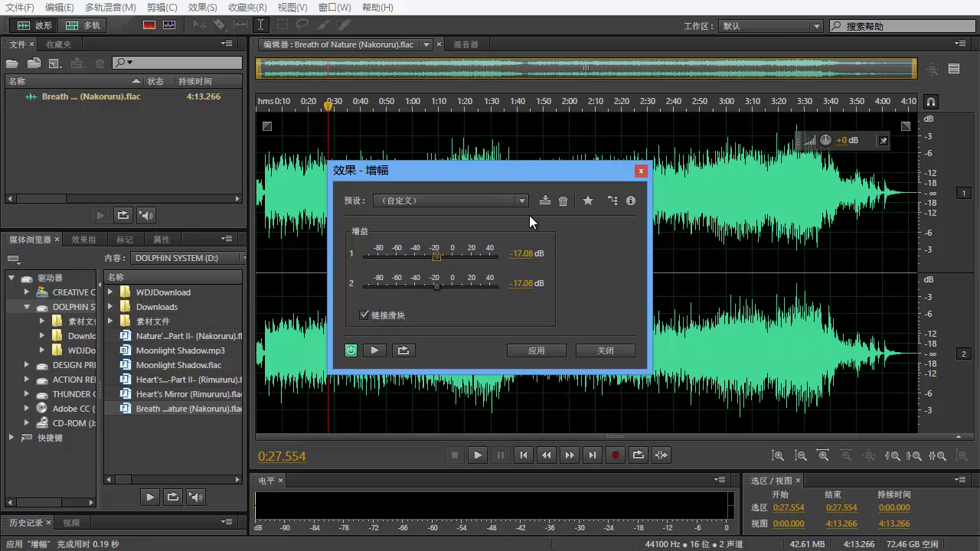Move playhead to previous marker
This screenshot has height=551, width=980.
[524, 455]
